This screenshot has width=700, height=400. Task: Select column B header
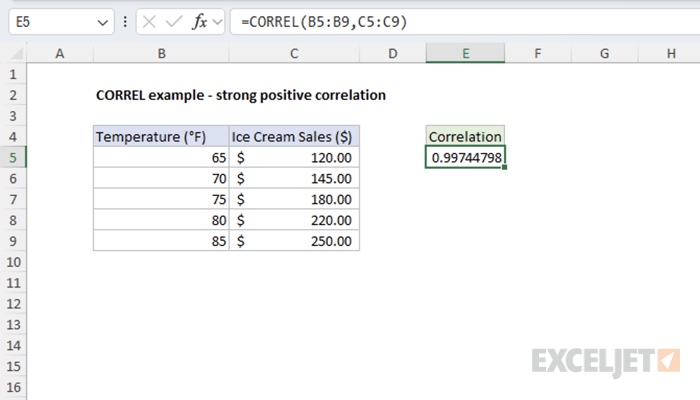pos(161,54)
